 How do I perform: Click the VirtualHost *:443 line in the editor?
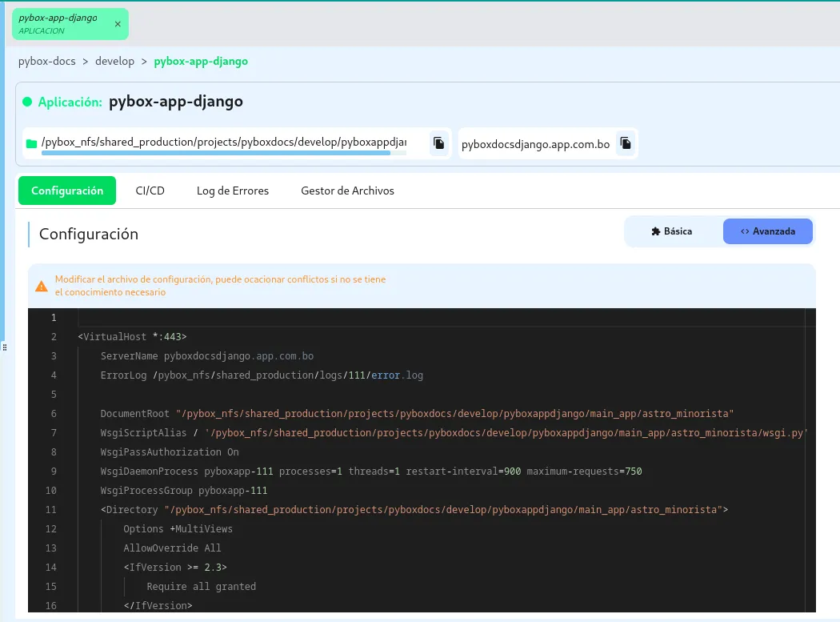pyautogui.click(x=132, y=337)
